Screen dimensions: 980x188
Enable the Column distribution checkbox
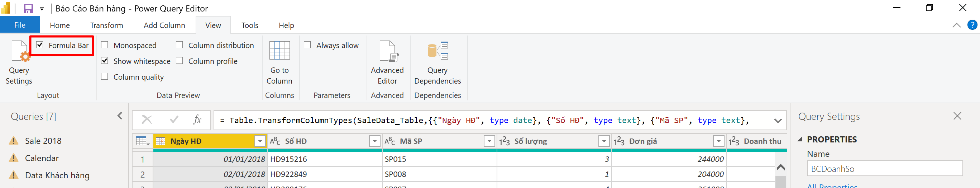click(x=180, y=45)
